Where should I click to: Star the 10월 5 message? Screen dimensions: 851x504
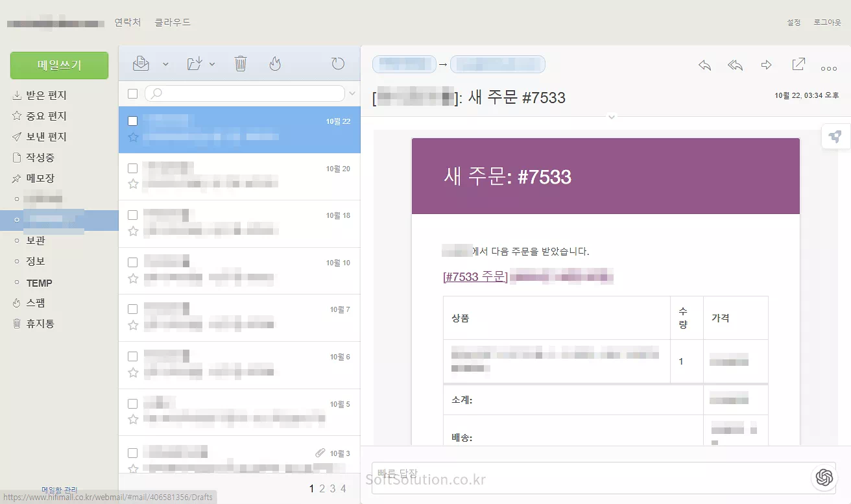[133, 420]
